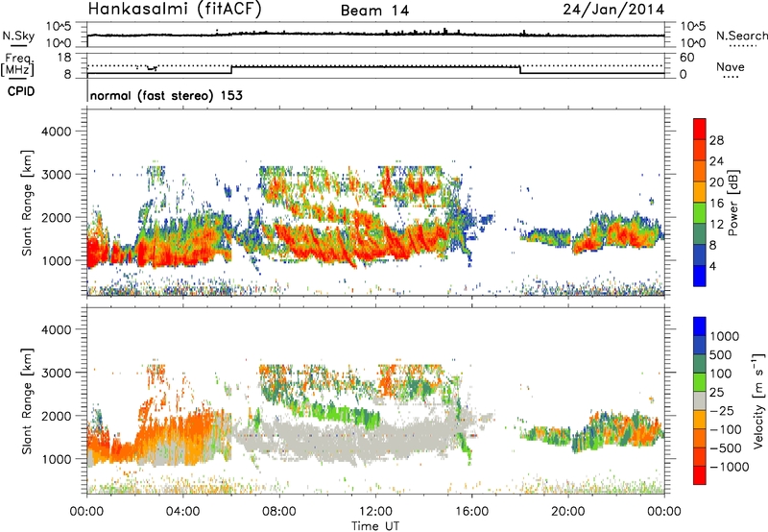Click the 'Nave' legend label
This screenshot has width=768, height=532.
point(731,66)
